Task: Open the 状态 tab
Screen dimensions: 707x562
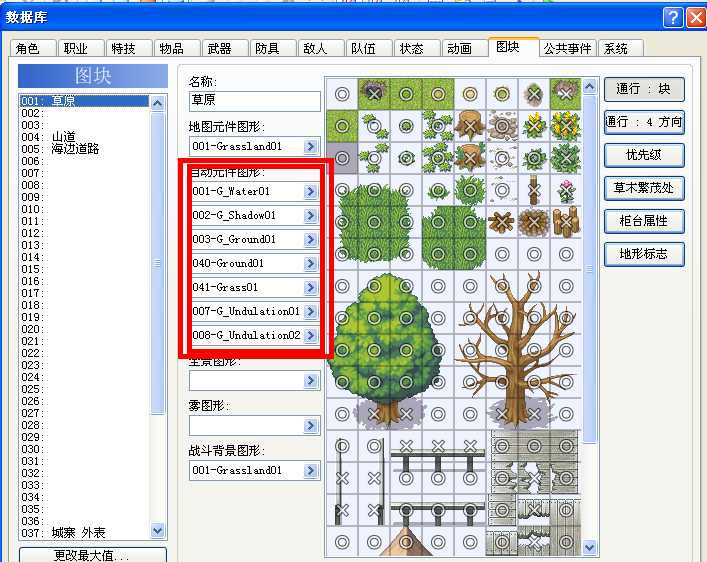Action: coord(417,48)
